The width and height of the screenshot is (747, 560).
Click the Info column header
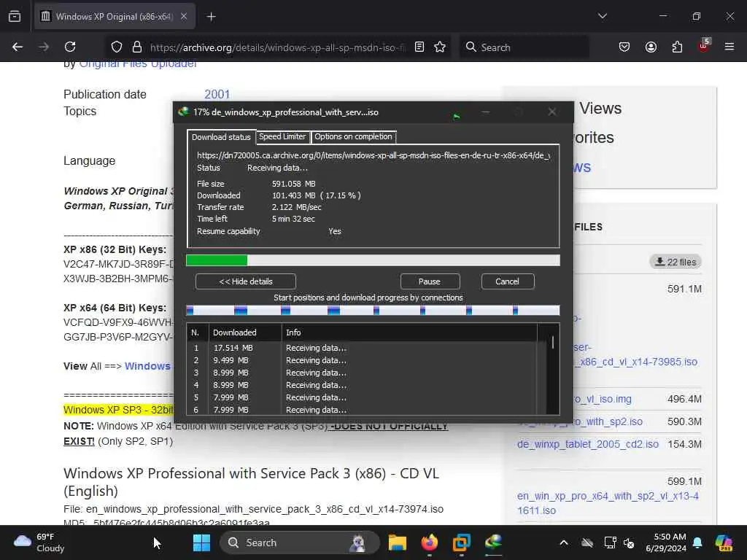[410, 332]
